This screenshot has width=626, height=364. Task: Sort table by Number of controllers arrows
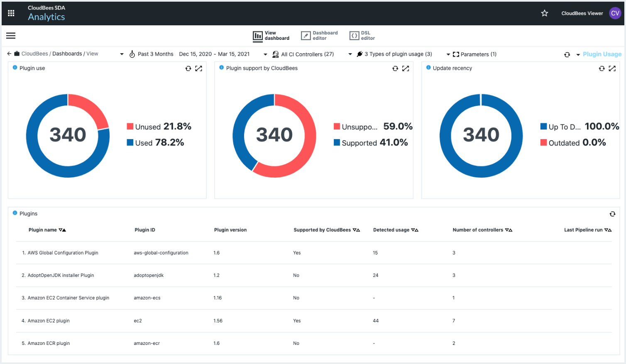click(x=509, y=230)
